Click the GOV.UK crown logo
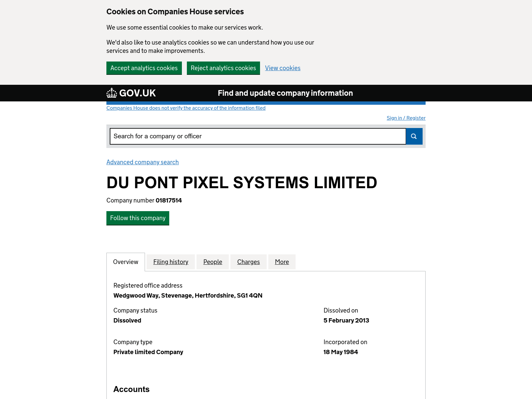The width and height of the screenshot is (532, 399). point(131,93)
